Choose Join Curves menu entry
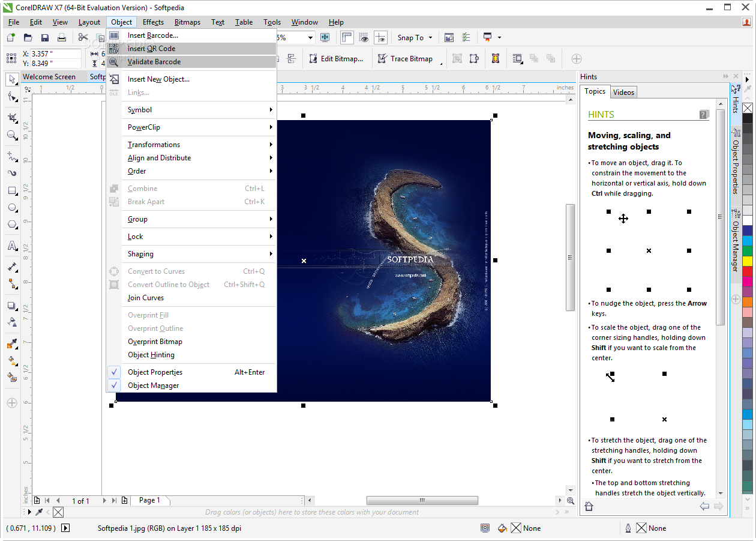This screenshot has height=541, width=756. 191,298
